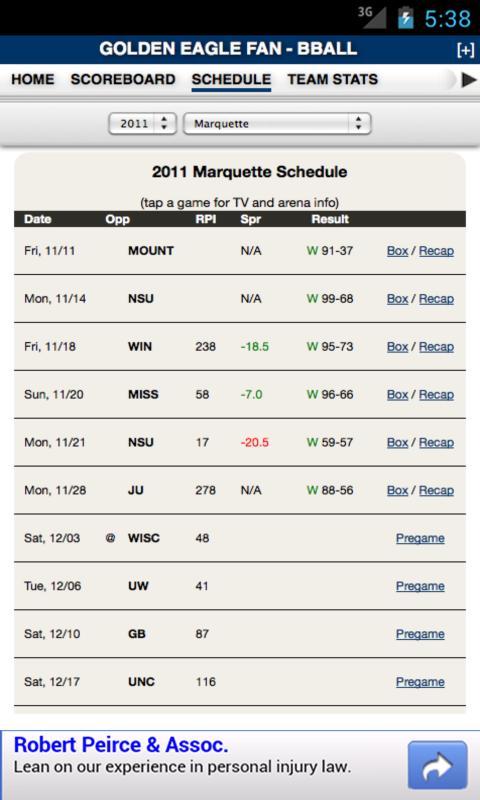Tap the 3G signal indicator
480x800 pixels.
pyautogui.click(x=371, y=17)
